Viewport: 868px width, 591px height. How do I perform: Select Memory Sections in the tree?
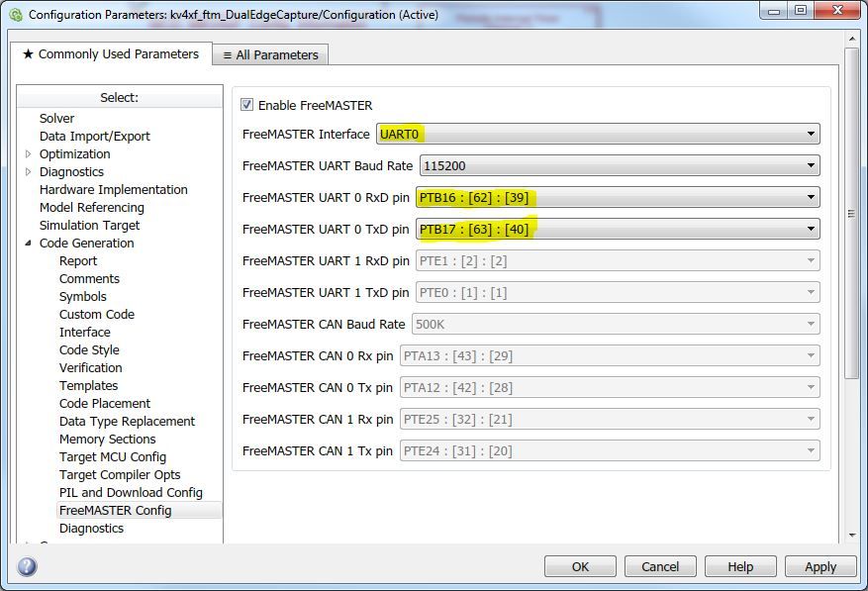108,439
